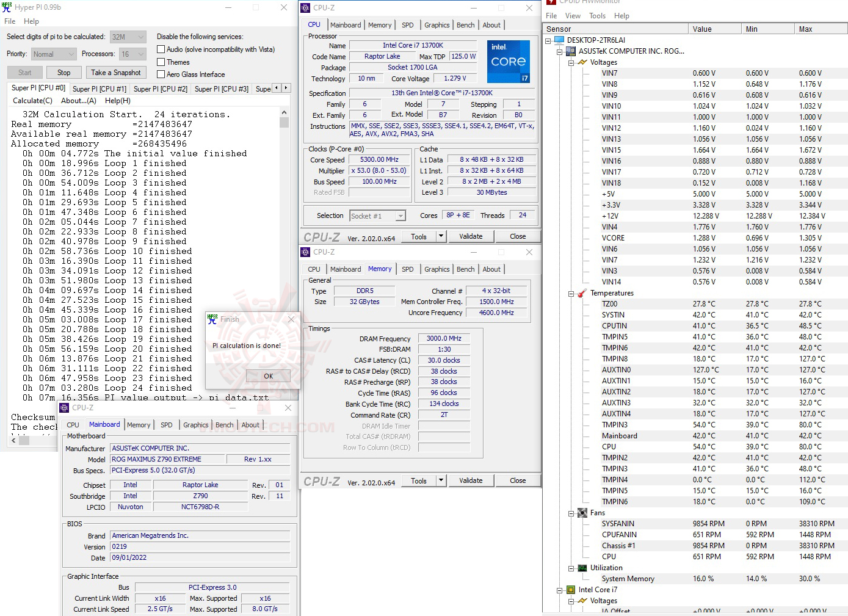The width and height of the screenshot is (848, 616).
Task: Open the Tools dropdown arrow in the Processor CPU-Z window
Action: tap(441, 236)
